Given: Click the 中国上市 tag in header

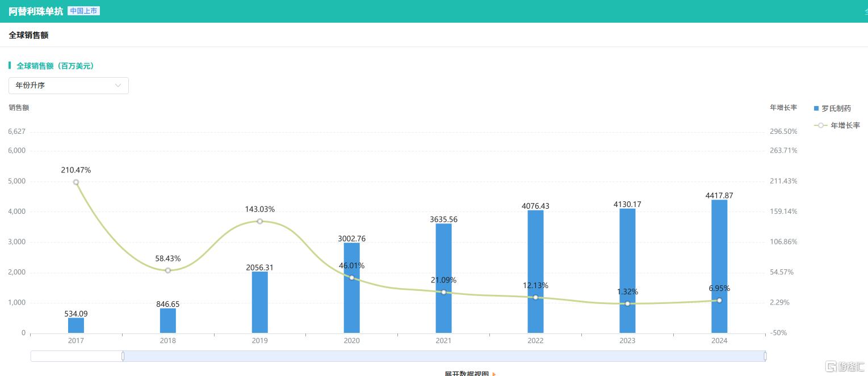Looking at the screenshot, I should click(83, 11).
